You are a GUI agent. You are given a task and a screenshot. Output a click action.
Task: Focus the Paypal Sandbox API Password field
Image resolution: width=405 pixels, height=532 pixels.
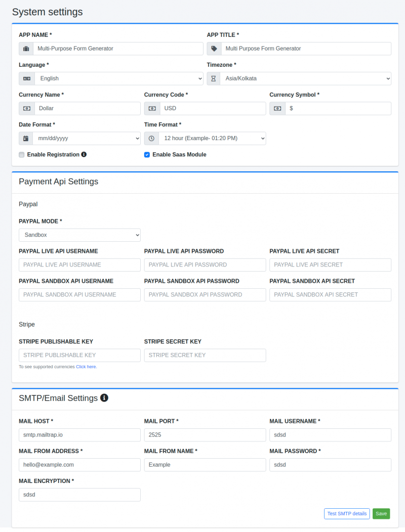coord(205,295)
